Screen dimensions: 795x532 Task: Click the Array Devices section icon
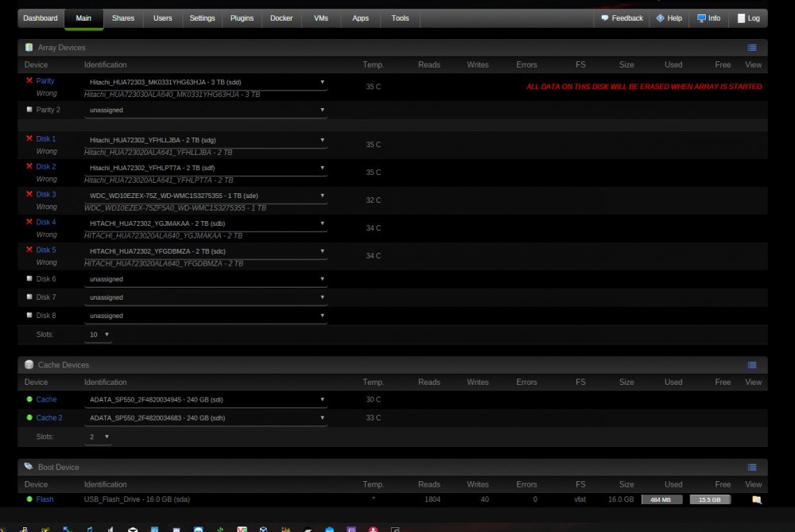point(29,48)
